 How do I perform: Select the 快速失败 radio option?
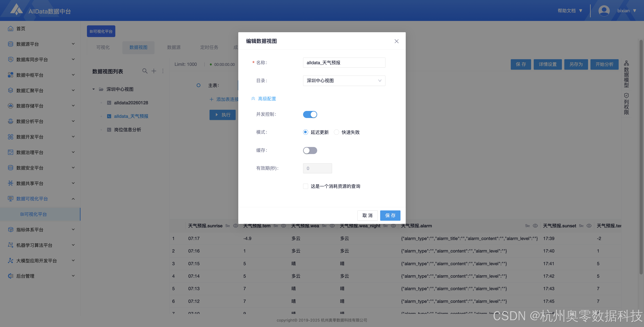coord(337,132)
